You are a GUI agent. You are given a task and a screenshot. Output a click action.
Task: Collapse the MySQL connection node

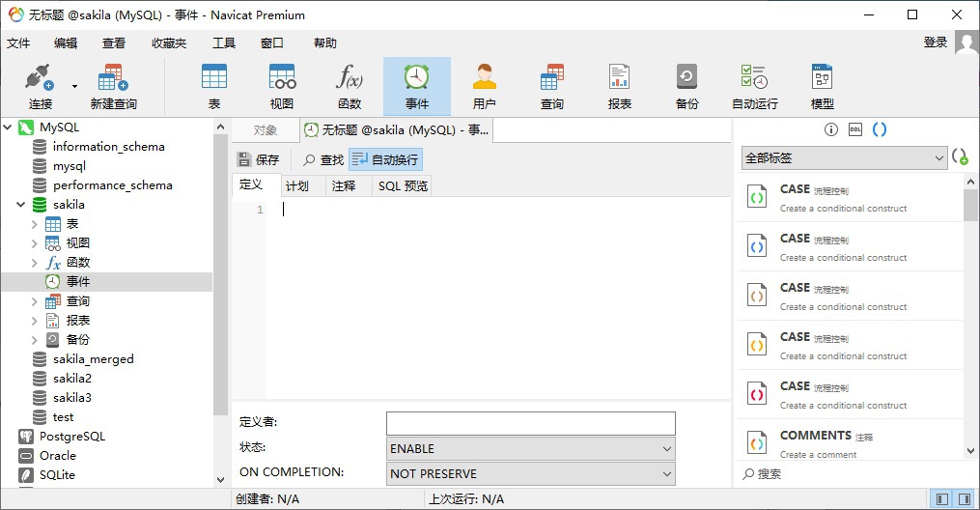point(8,127)
